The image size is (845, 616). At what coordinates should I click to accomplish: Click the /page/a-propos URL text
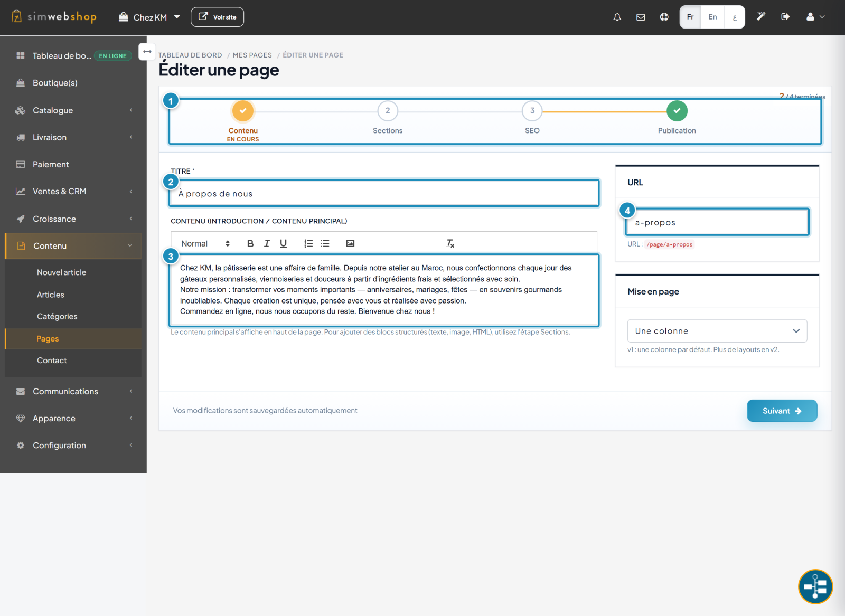(x=669, y=244)
